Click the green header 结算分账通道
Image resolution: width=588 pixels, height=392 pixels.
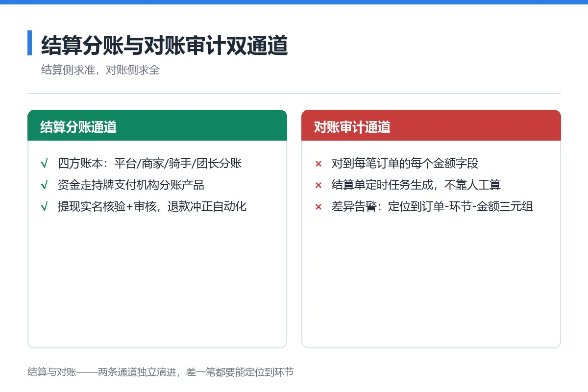(157, 125)
